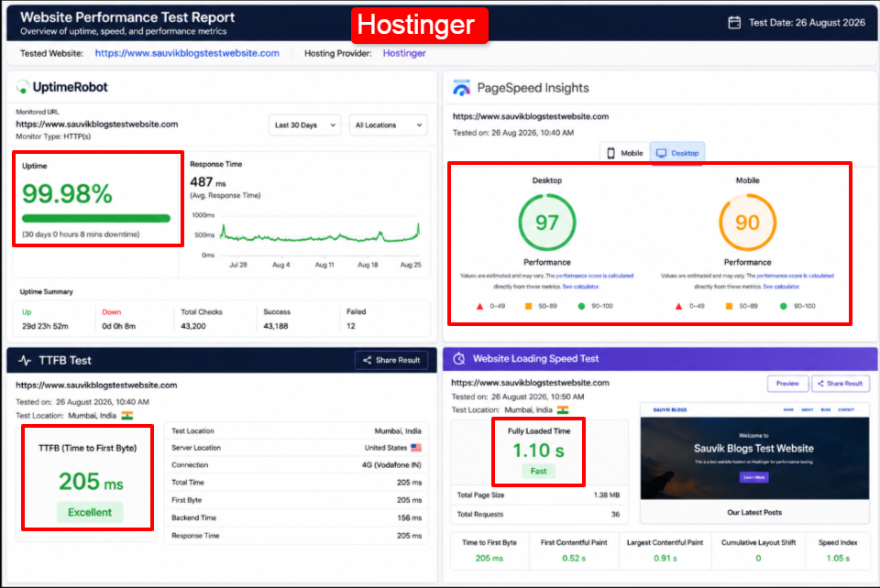The image size is (880, 588).
Task: Click the UptimeRobot logo icon
Action: point(22,87)
